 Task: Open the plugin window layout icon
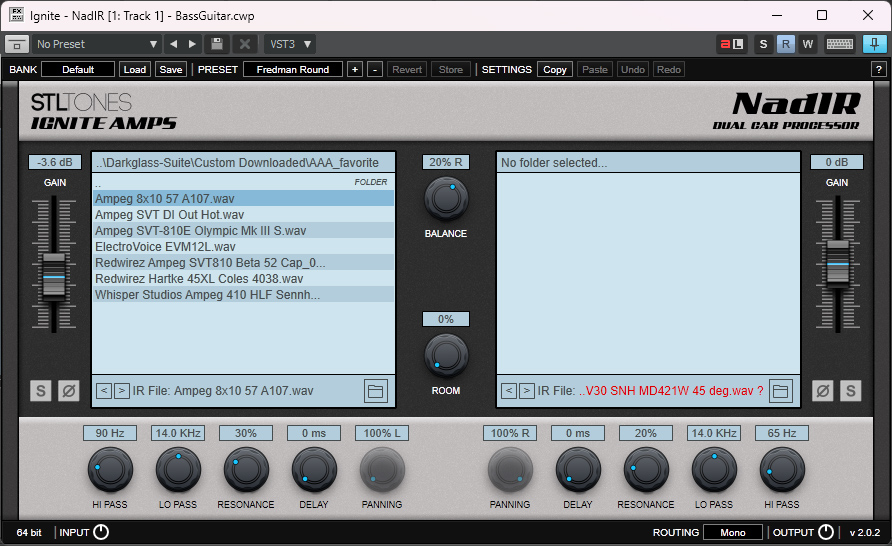pos(16,44)
